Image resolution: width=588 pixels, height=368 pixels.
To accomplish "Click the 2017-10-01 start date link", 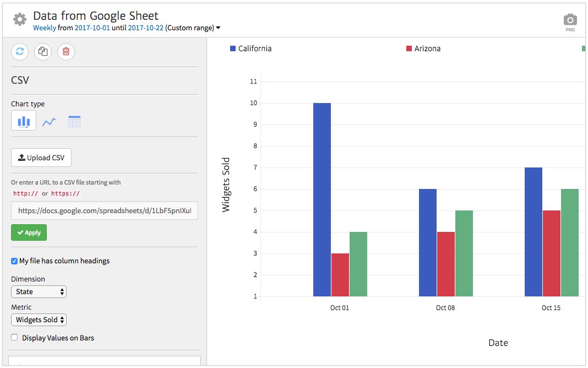I will (92, 28).
